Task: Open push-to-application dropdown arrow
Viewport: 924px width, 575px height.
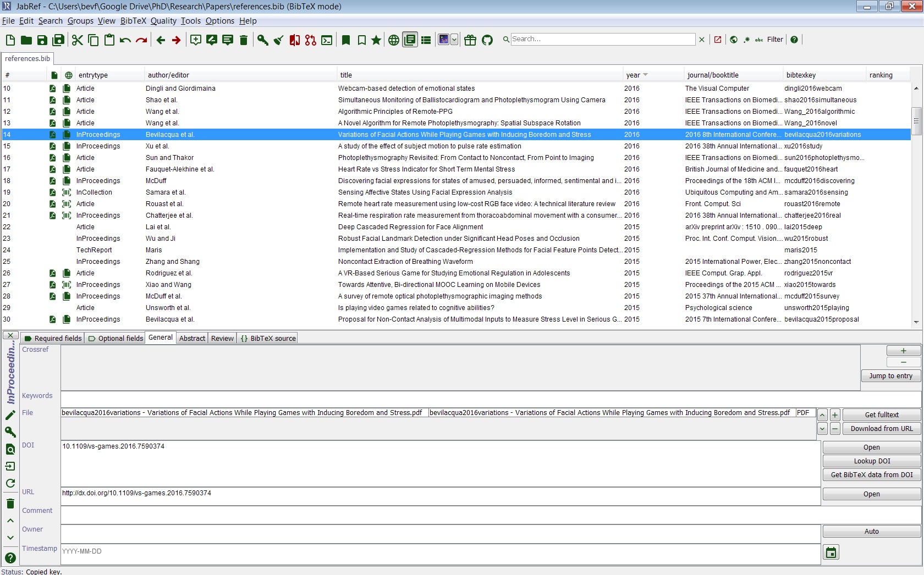Action: coord(454,40)
